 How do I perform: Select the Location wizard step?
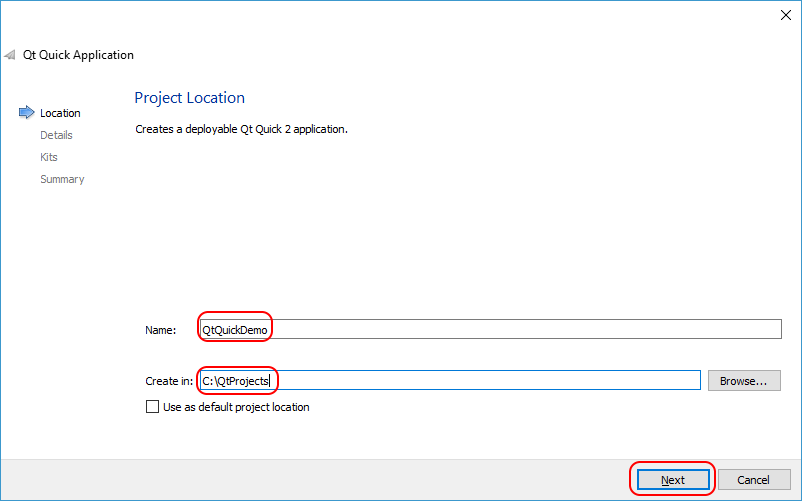click(x=60, y=113)
